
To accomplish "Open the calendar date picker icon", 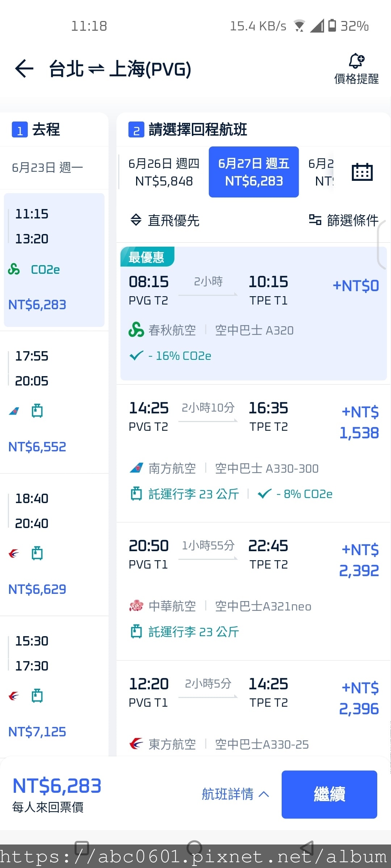I will (362, 172).
